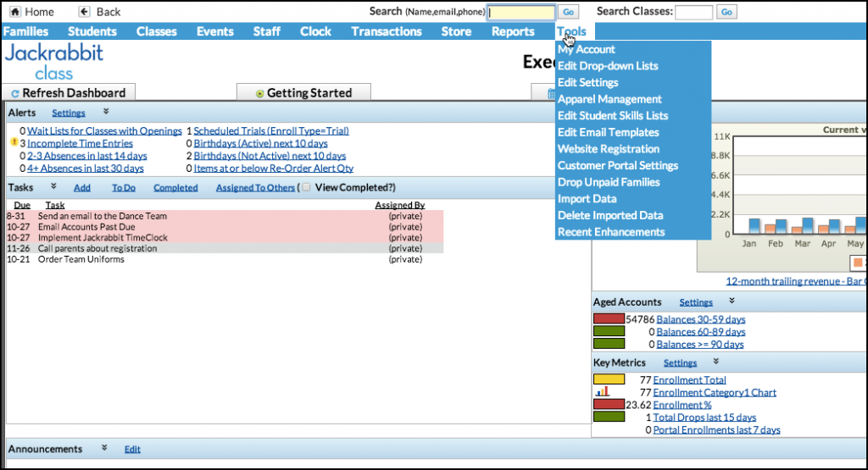Click the warning icon next to Incomplete Time Entries

[14, 142]
